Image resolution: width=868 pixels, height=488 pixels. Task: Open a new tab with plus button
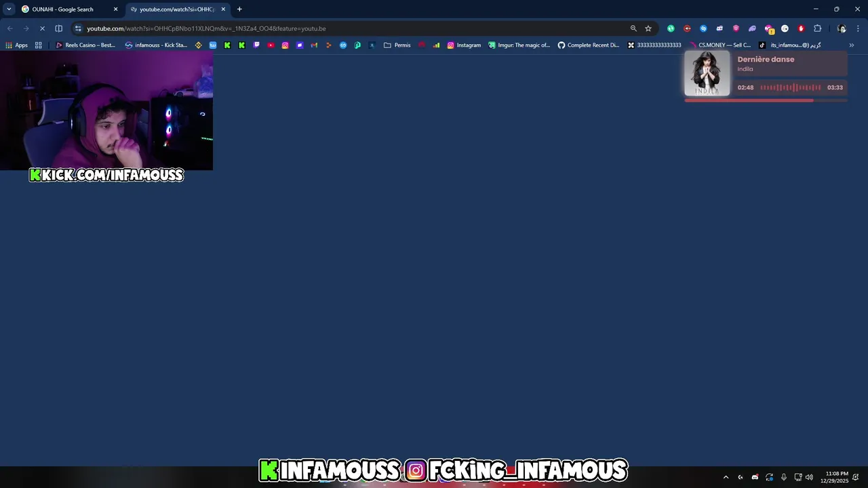coord(239,9)
